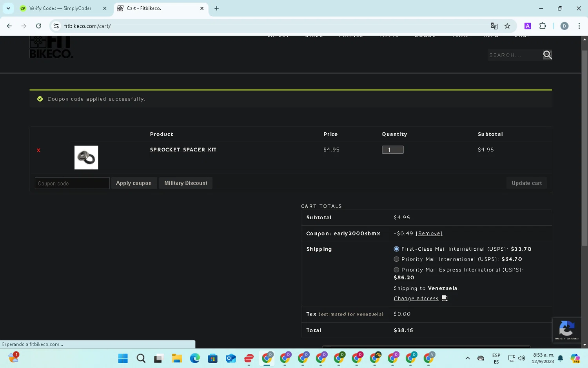Image resolution: width=588 pixels, height=368 pixels.
Task: Open the Chrome profile D avatar
Action: (564, 26)
